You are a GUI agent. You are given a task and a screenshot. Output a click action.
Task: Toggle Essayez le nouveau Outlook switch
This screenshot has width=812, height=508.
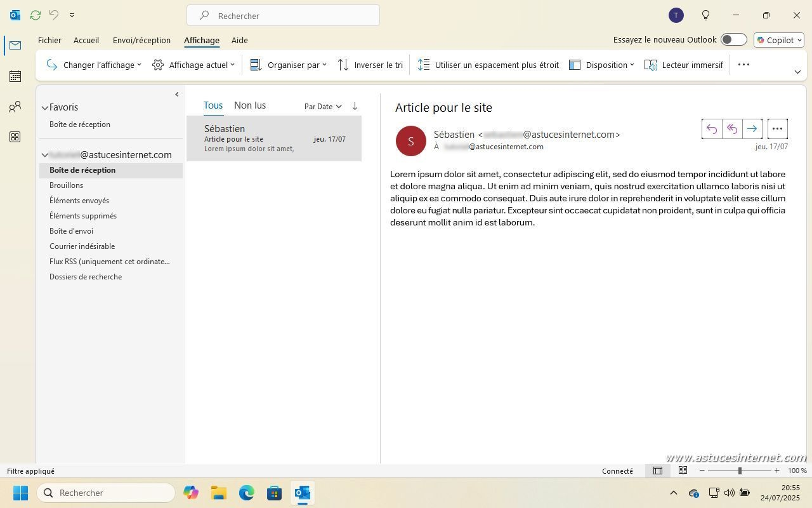(x=734, y=39)
